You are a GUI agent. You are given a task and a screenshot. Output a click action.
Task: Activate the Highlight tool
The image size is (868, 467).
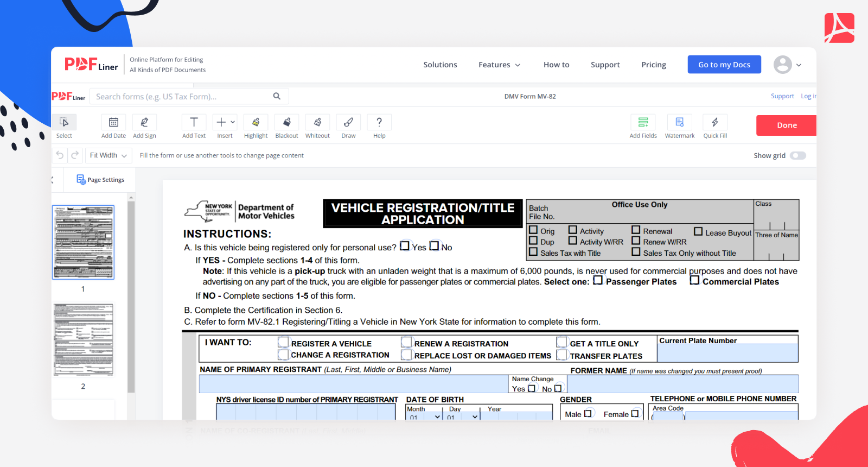coord(256,123)
